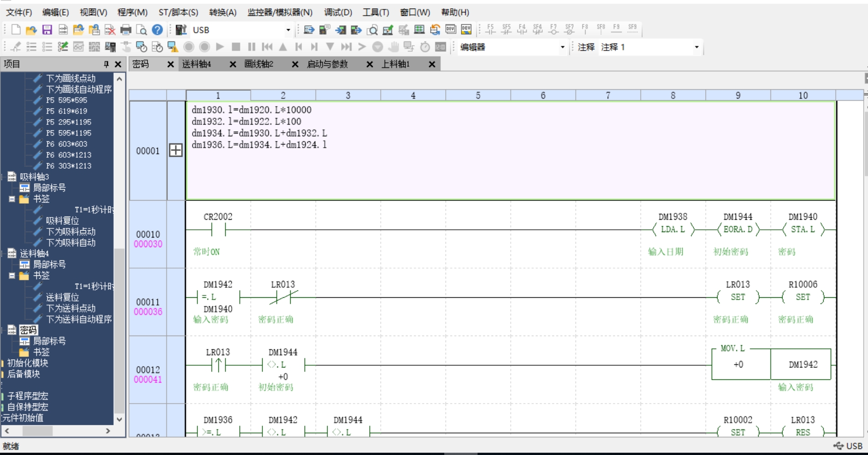
Task: Close the 项目 project panel
Action: 118,64
